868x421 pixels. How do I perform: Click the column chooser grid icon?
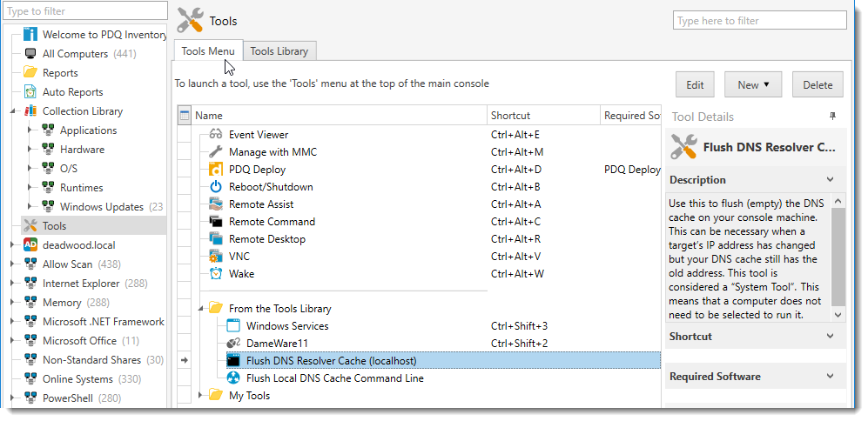pos(185,115)
